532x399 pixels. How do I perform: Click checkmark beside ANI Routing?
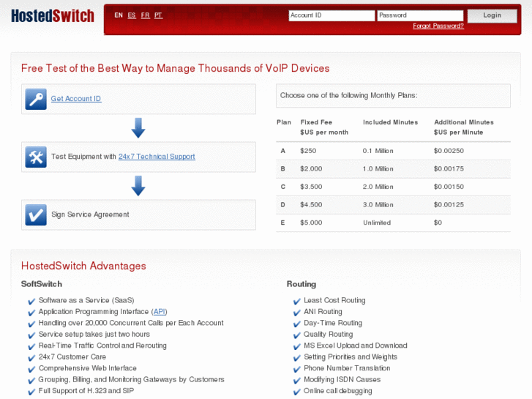tap(296, 313)
